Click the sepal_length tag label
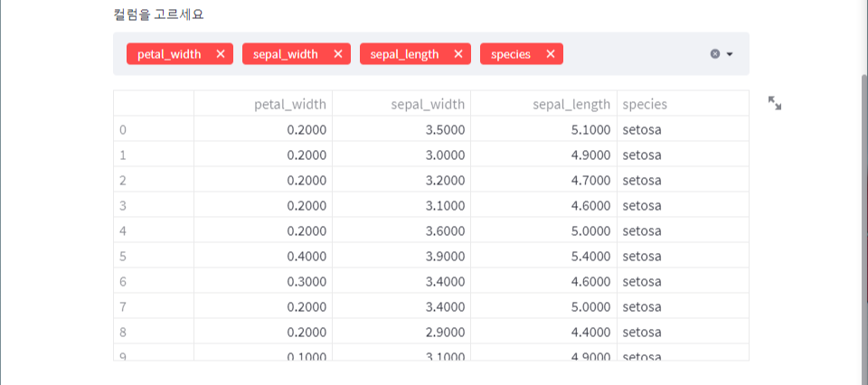 tap(404, 54)
